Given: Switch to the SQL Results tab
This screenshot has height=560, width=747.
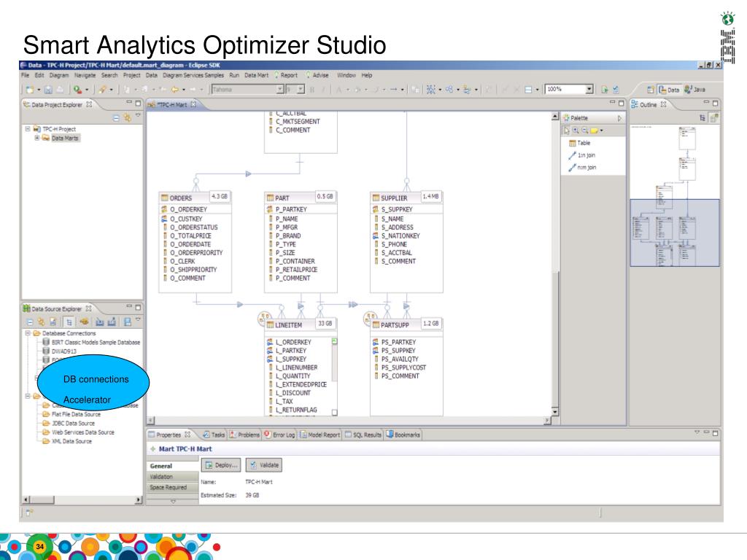Looking at the screenshot, I should 363,435.
